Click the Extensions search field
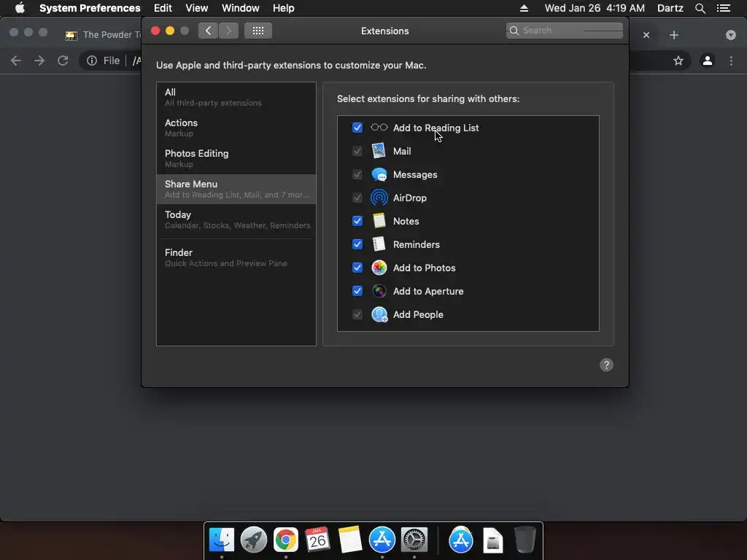 pos(565,31)
